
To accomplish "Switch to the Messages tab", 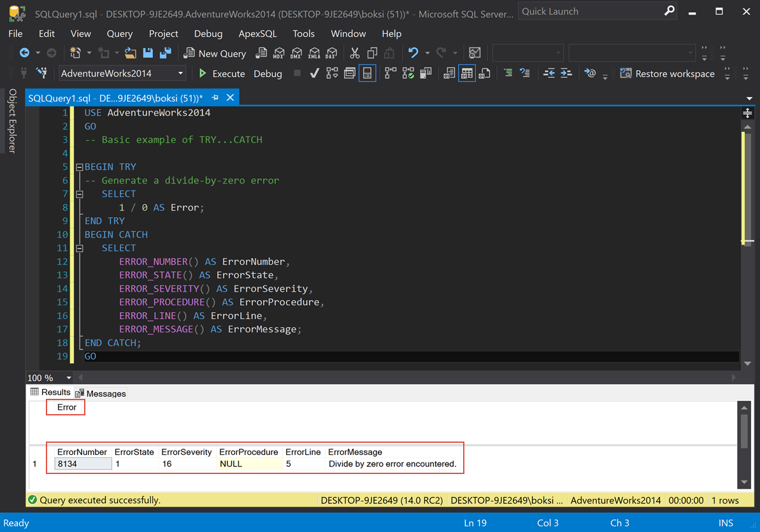I will [x=101, y=393].
